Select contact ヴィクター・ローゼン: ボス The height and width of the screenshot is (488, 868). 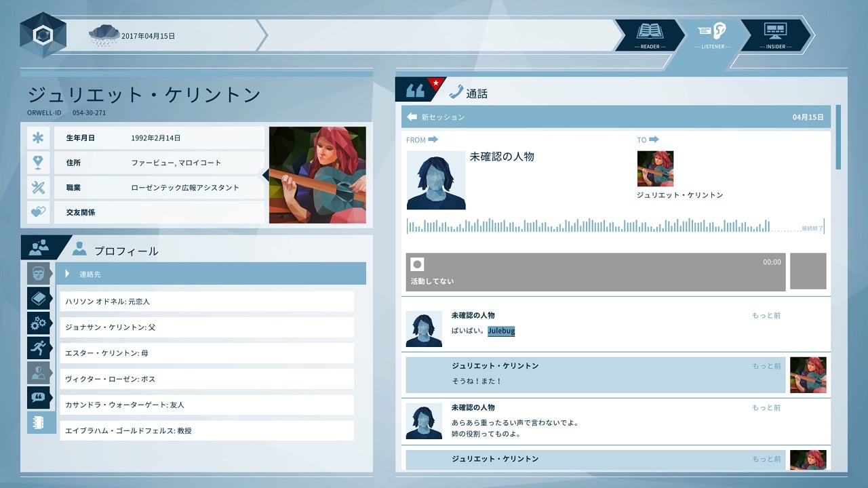pyautogui.click(x=207, y=379)
